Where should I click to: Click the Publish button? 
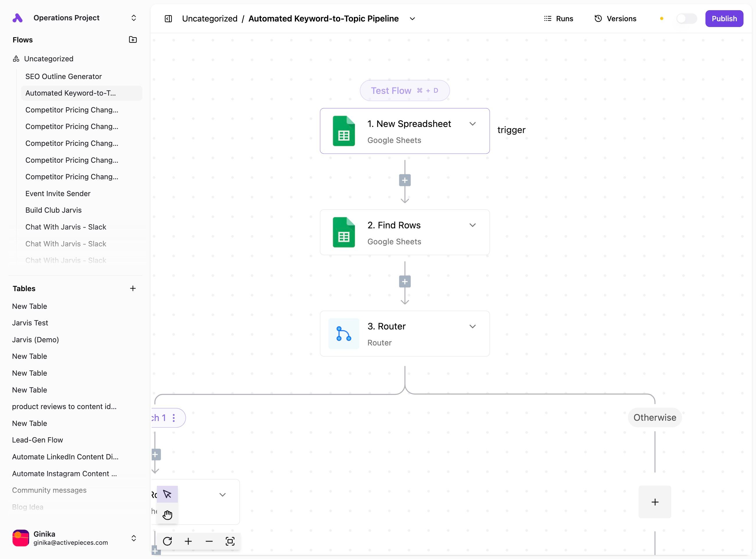(x=724, y=19)
